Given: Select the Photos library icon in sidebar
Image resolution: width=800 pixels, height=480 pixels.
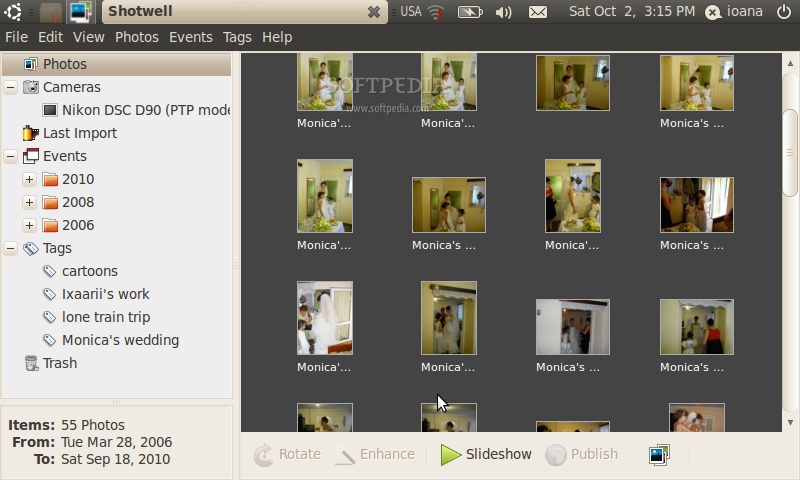Looking at the screenshot, I should 30,64.
